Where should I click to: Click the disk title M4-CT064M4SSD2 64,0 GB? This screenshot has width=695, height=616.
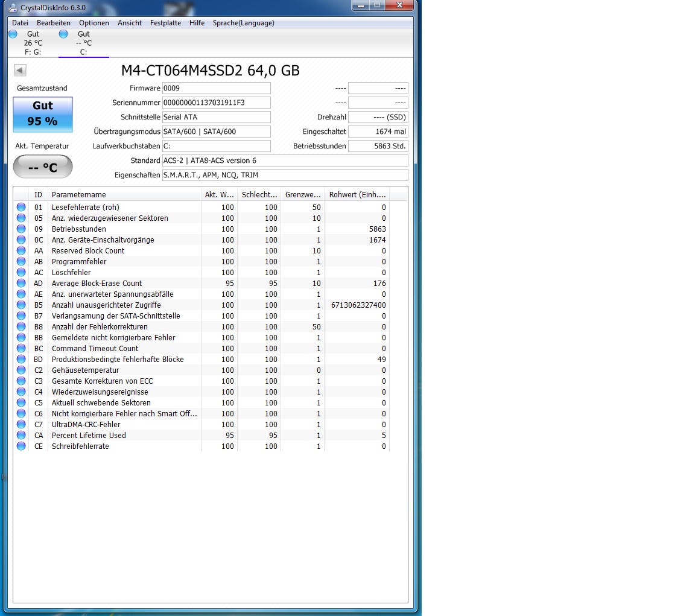pyautogui.click(x=211, y=71)
